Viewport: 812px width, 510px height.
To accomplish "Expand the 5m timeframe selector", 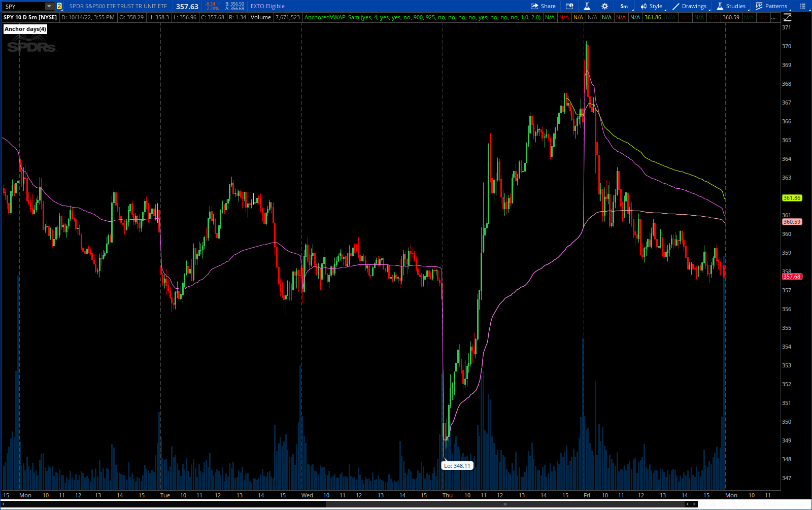I will (x=624, y=6).
